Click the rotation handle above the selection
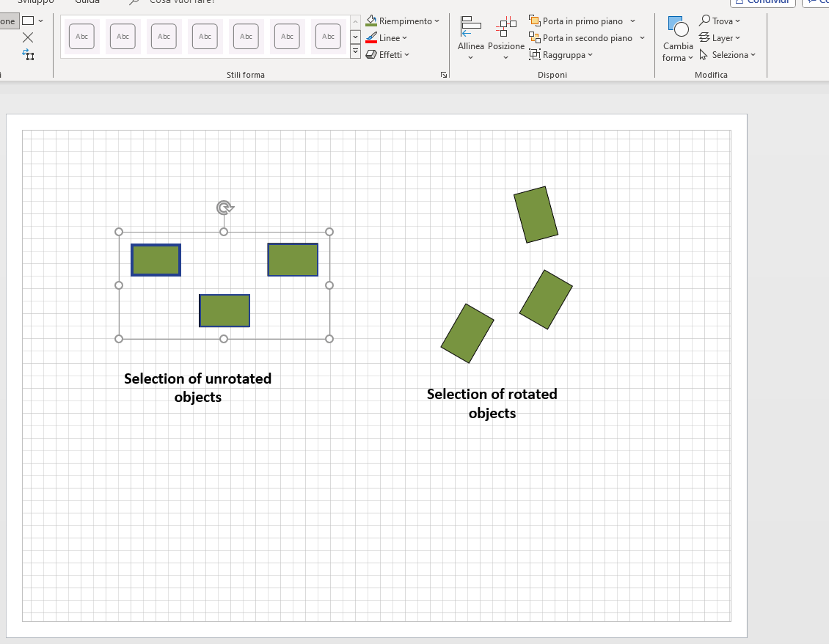The width and height of the screenshot is (829, 644). tap(224, 208)
